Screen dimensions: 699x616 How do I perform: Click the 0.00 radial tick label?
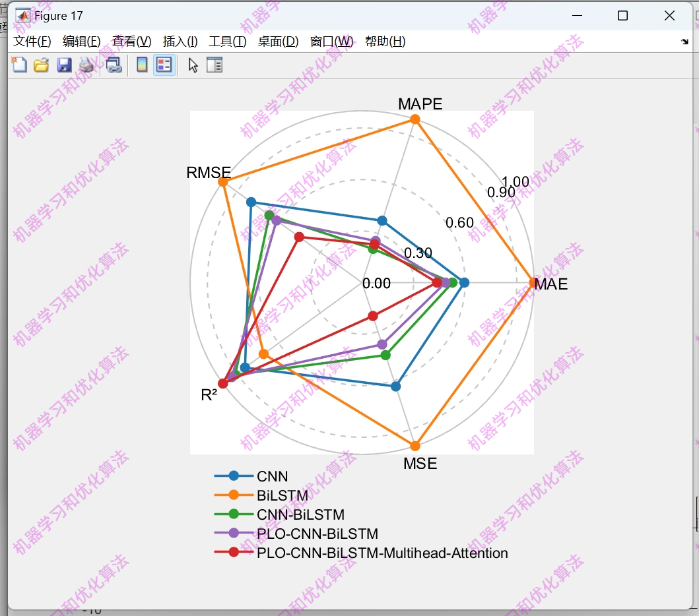point(376,284)
